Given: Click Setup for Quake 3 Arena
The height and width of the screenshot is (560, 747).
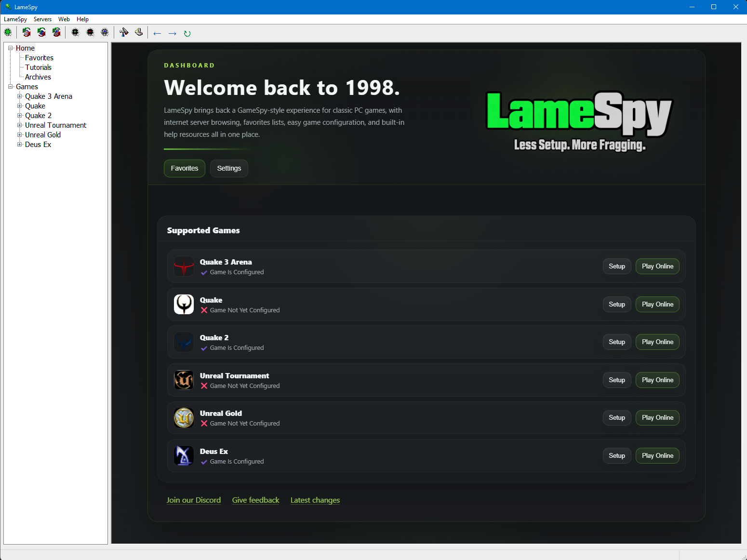Looking at the screenshot, I should pyautogui.click(x=617, y=266).
